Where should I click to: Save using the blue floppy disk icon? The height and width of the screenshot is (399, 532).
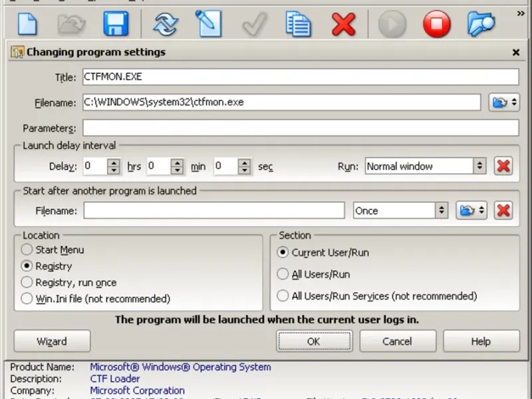116,24
